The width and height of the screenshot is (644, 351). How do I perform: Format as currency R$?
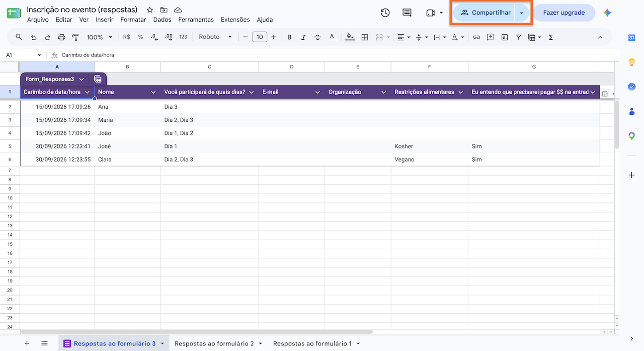(126, 37)
